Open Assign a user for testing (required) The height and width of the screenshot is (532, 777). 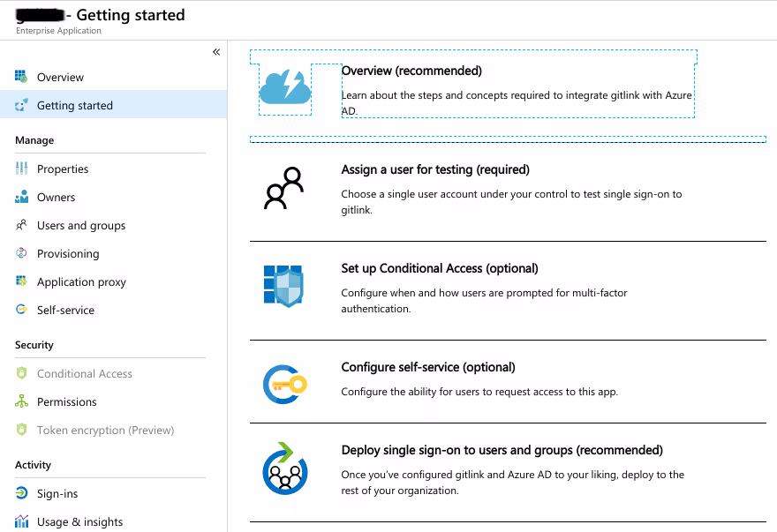(x=435, y=169)
